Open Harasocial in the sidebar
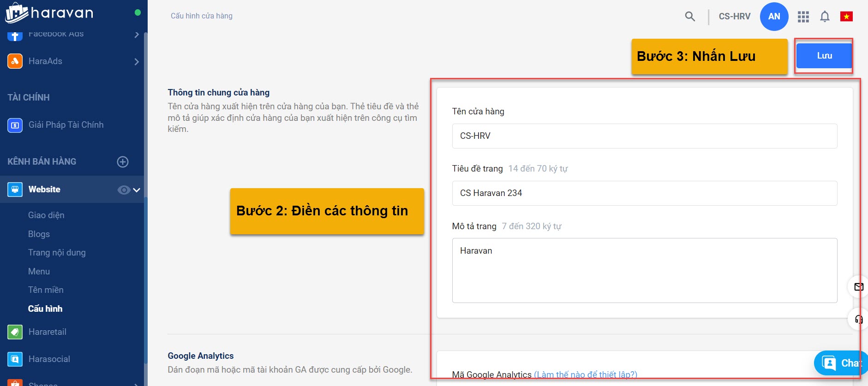This screenshot has height=386, width=868. tap(49, 359)
